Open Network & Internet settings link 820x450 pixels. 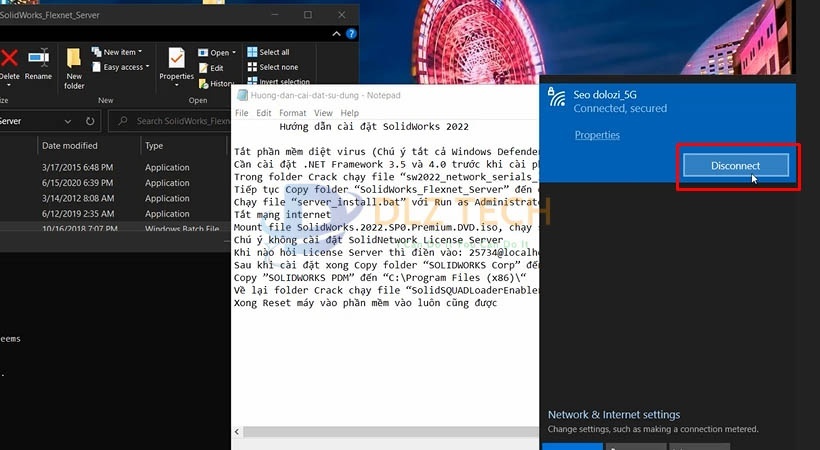(613, 415)
